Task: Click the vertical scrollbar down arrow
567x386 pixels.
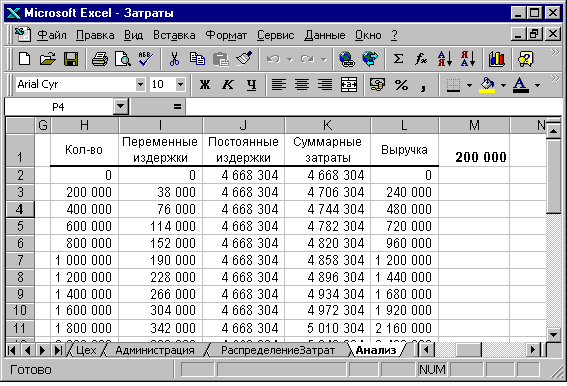Action: click(x=554, y=334)
